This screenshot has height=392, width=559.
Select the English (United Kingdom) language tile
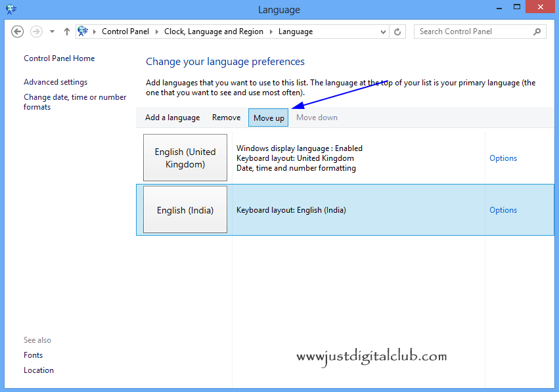[x=185, y=158]
